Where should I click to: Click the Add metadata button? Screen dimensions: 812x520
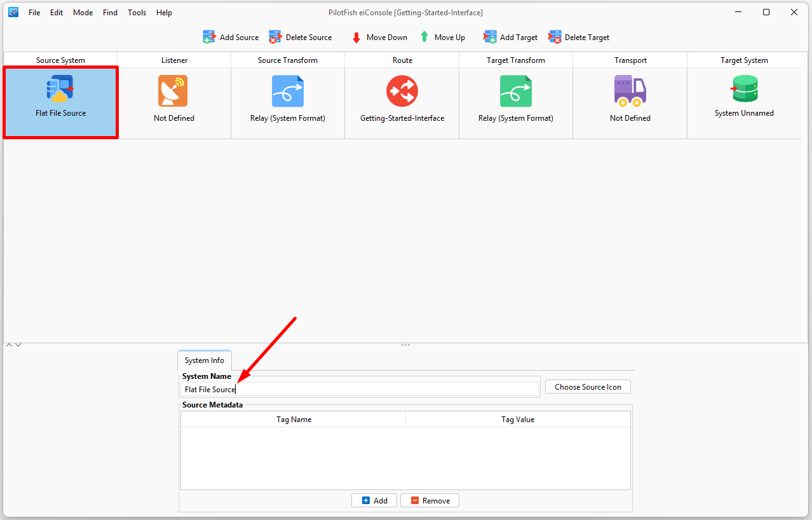pyautogui.click(x=374, y=500)
